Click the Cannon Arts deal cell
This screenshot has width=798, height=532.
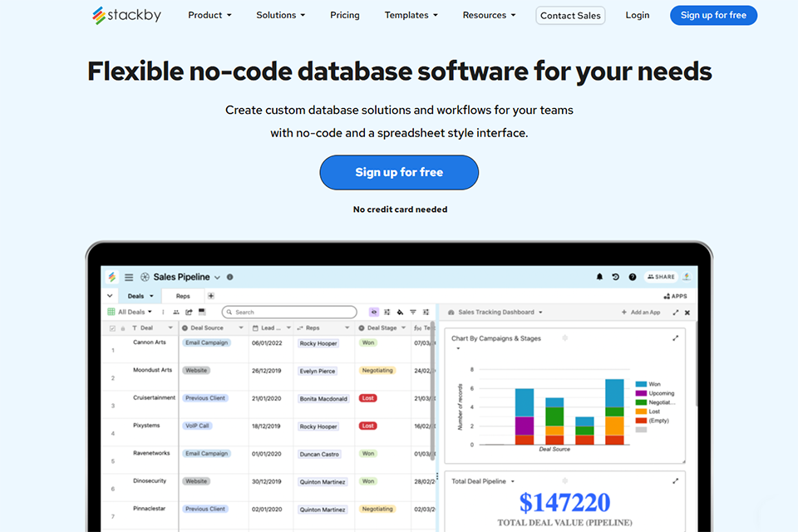coord(149,342)
